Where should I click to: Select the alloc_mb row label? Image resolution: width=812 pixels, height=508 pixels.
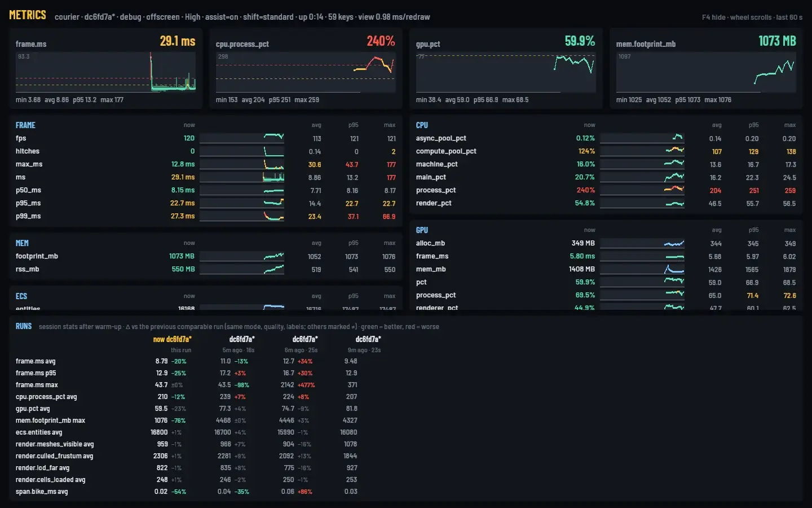430,243
